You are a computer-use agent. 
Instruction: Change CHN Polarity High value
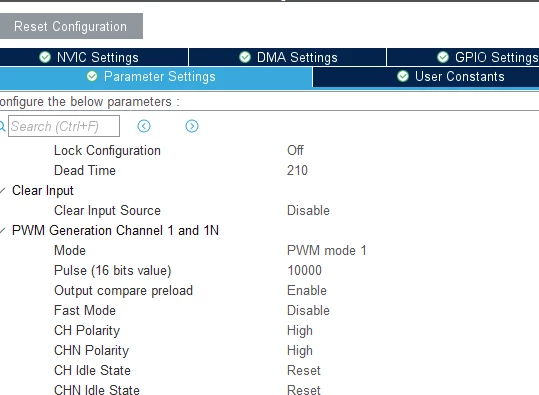[x=300, y=350]
